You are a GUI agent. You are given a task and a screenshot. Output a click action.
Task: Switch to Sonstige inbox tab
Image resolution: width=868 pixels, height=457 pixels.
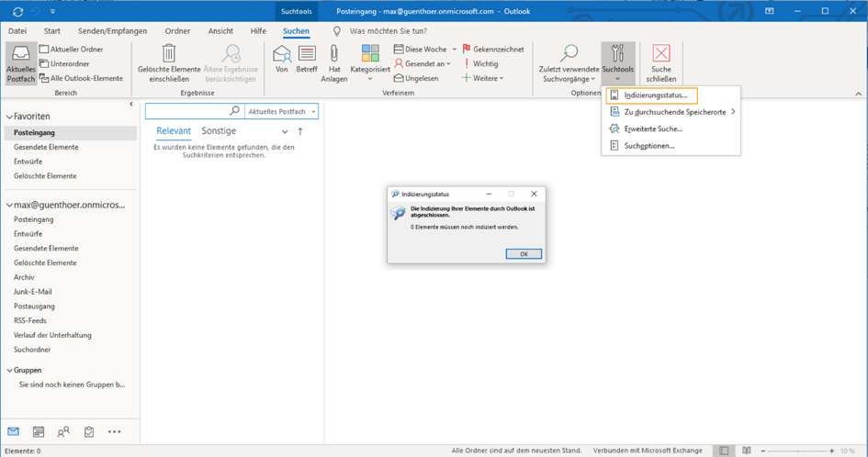click(219, 131)
